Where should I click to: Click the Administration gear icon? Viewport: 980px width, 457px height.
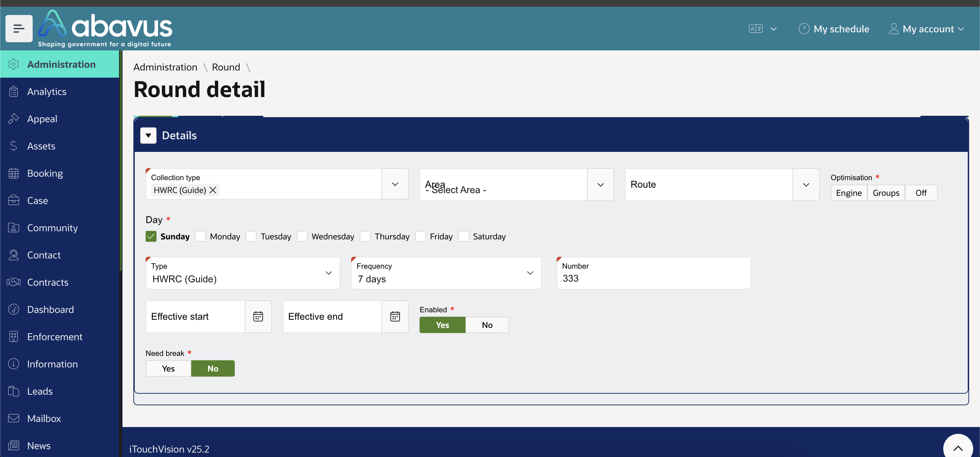click(14, 64)
